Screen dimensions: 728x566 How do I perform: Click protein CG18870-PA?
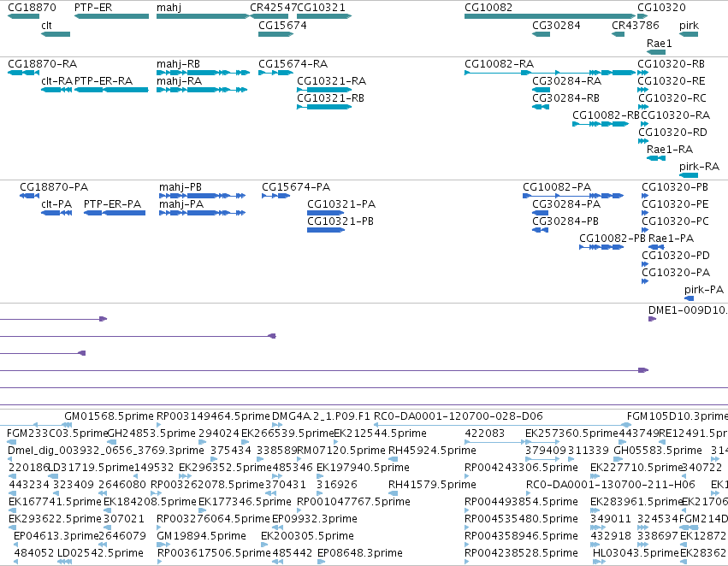click(54, 187)
